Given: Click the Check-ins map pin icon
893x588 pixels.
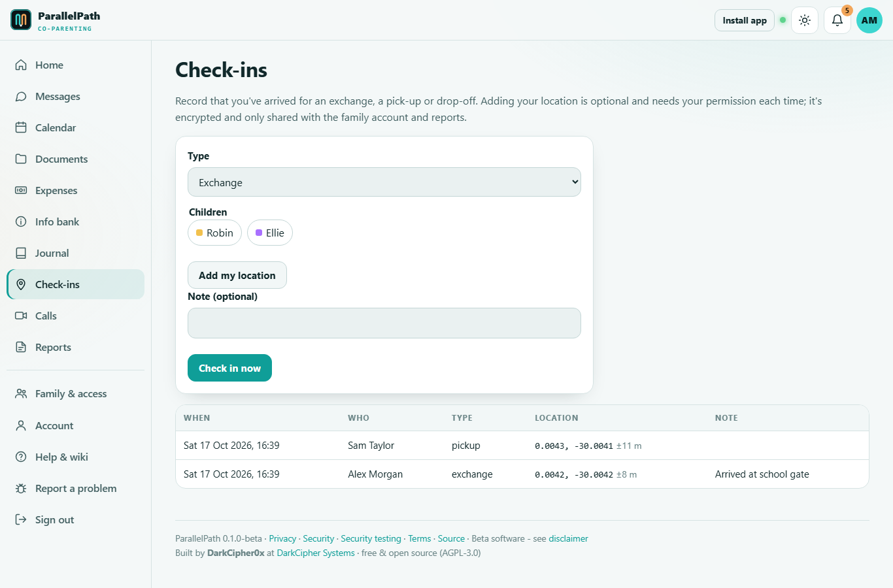Looking at the screenshot, I should coord(21,284).
